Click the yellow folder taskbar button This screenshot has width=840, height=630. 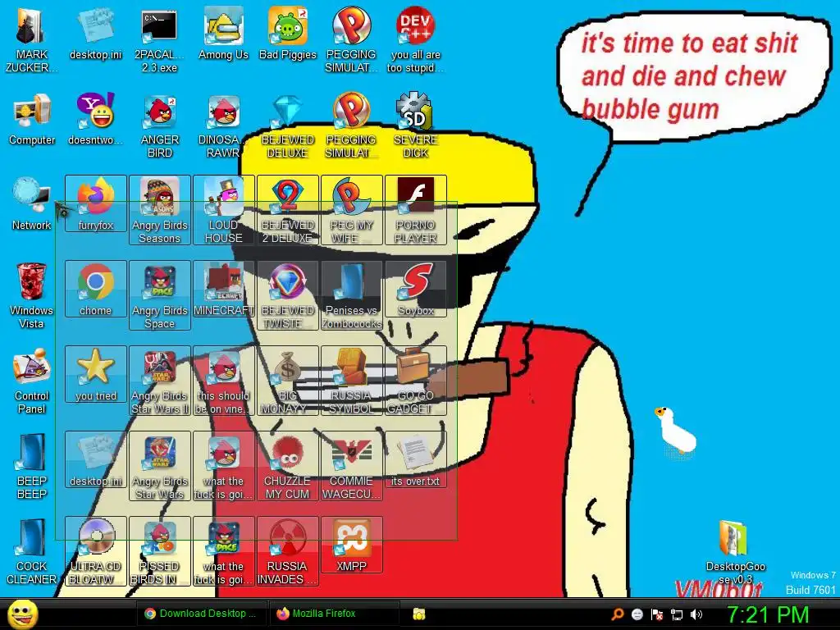pyautogui.click(x=419, y=614)
